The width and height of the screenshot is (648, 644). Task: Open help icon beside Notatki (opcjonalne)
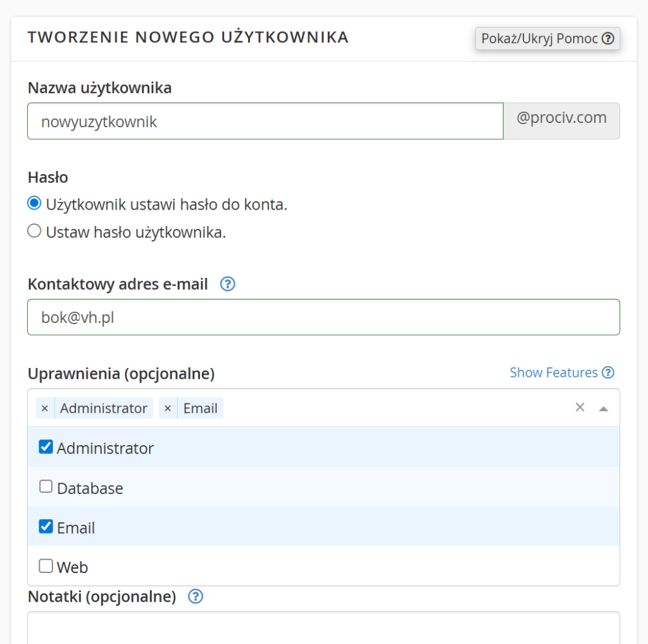(x=196, y=597)
